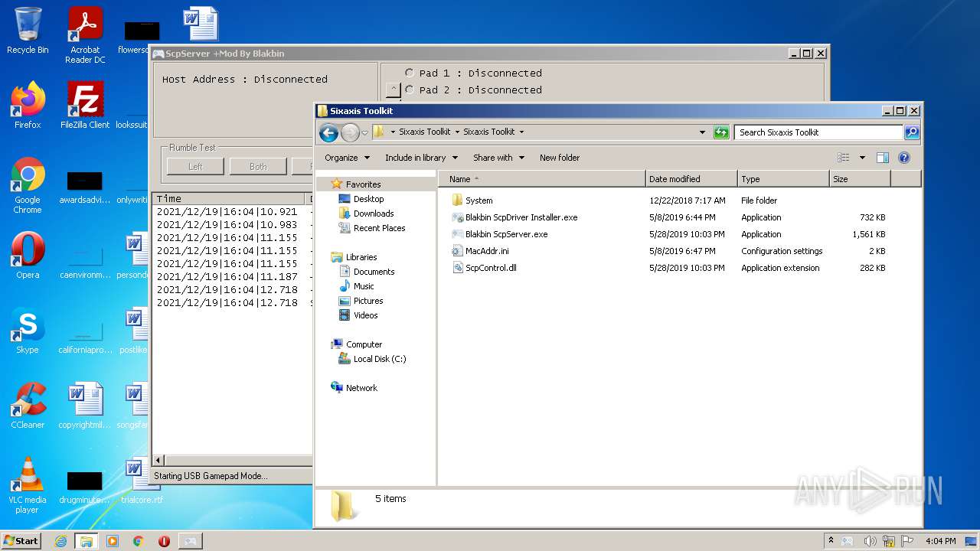
Task: Sort files by Date modified column
Action: pos(691,179)
